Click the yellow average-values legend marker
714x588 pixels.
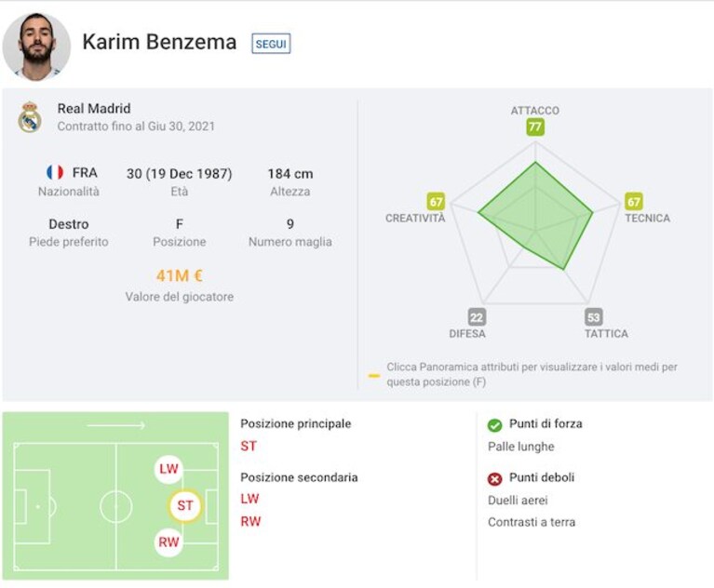pos(374,376)
